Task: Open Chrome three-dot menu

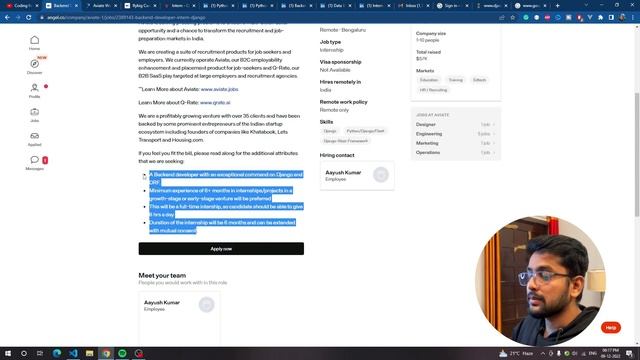Action: (x=633, y=18)
